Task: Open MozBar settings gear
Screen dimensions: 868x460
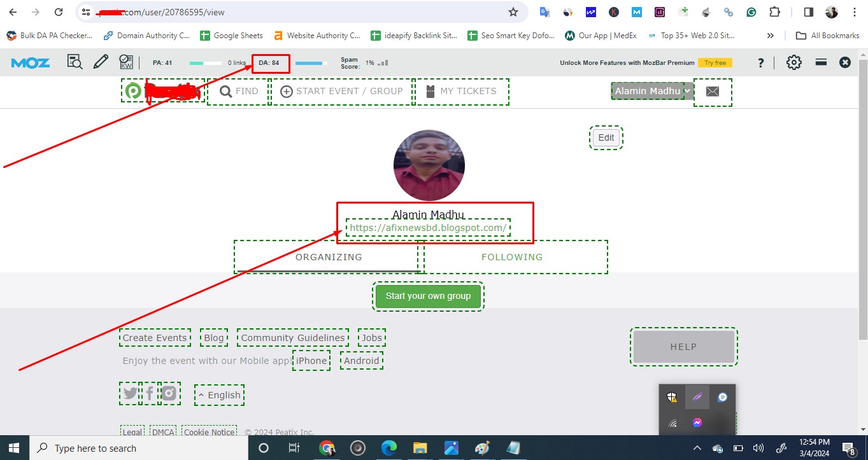Action: tap(793, 62)
